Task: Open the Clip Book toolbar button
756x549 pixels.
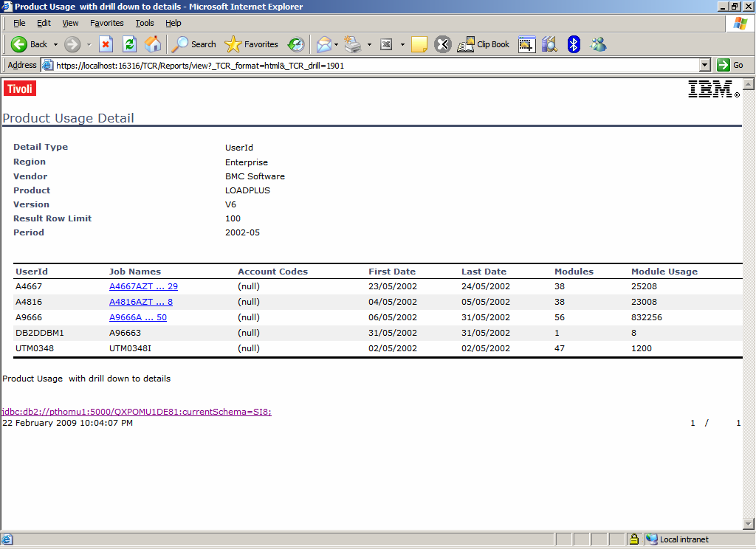Action: [483, 44]
